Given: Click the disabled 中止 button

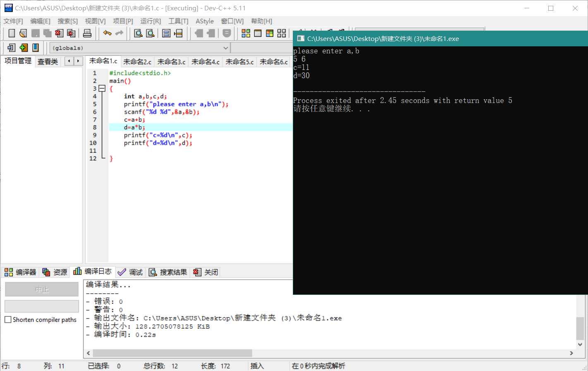Looking at the screenshot, I should tap(42, 289).
